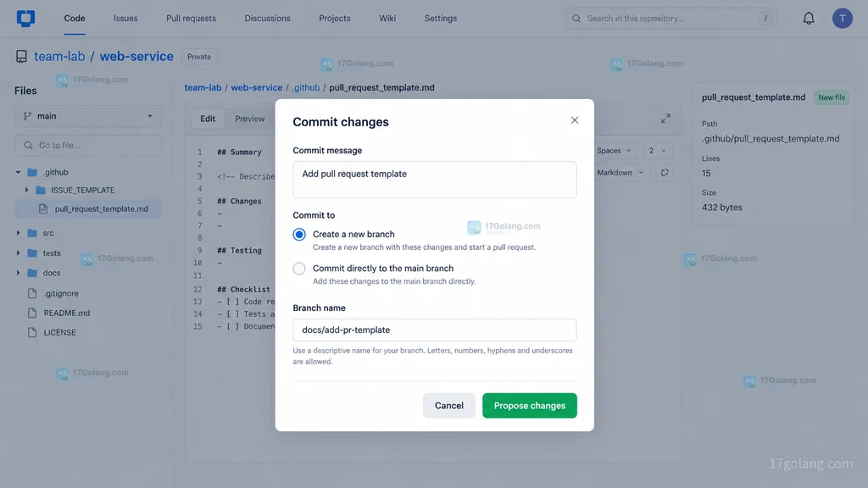Click the ISSUE_TEMPLATE folder icon
Viewport: 868px width, 488px height.
click(41, 190)
